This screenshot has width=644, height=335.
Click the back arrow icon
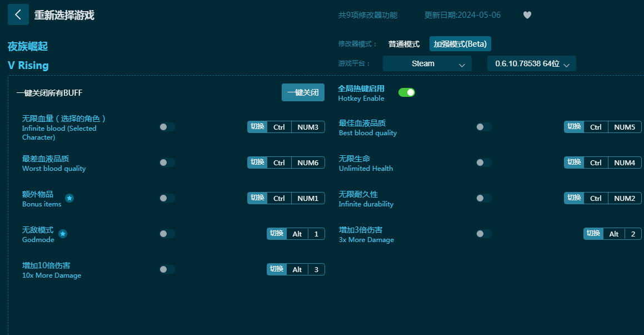(18, 15)
